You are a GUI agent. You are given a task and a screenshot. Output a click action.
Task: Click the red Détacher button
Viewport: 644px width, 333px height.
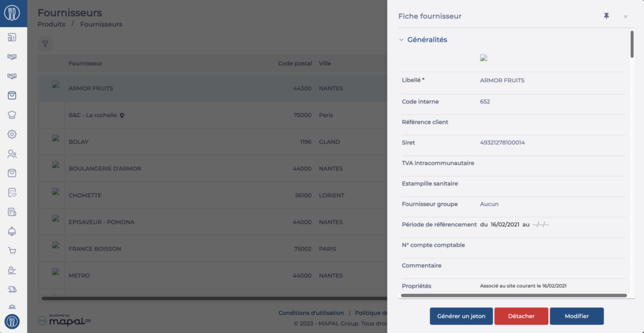point(521,316)
